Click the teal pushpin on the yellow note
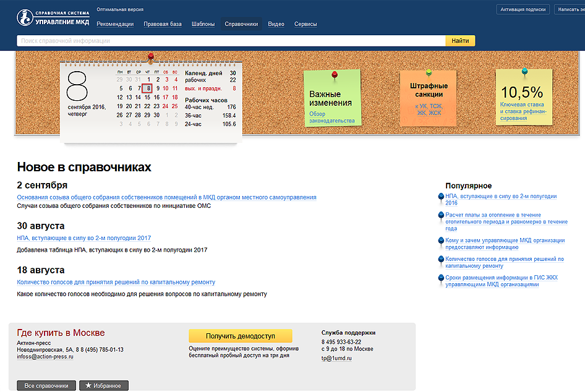585x392 pixels. [x=524, y=71]
